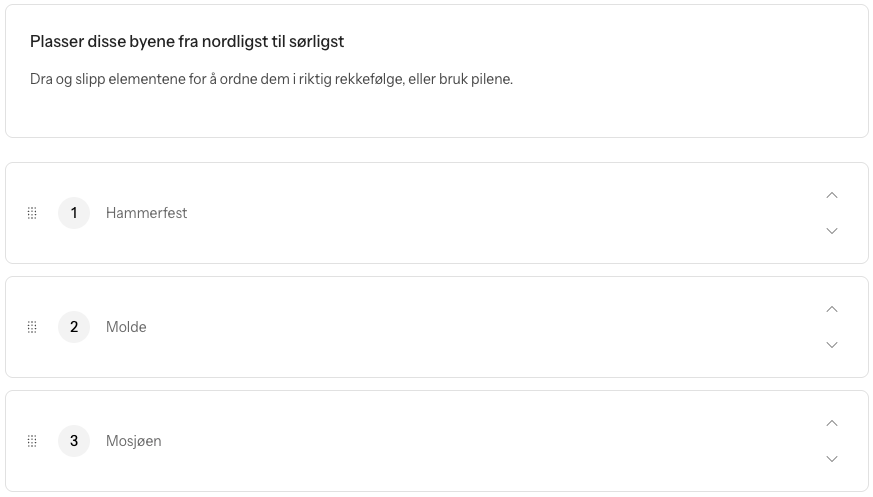The height and width of the screenshot is (497, 873).
Task: Click blank middle area of Mosjøen card
Action: 480,441
